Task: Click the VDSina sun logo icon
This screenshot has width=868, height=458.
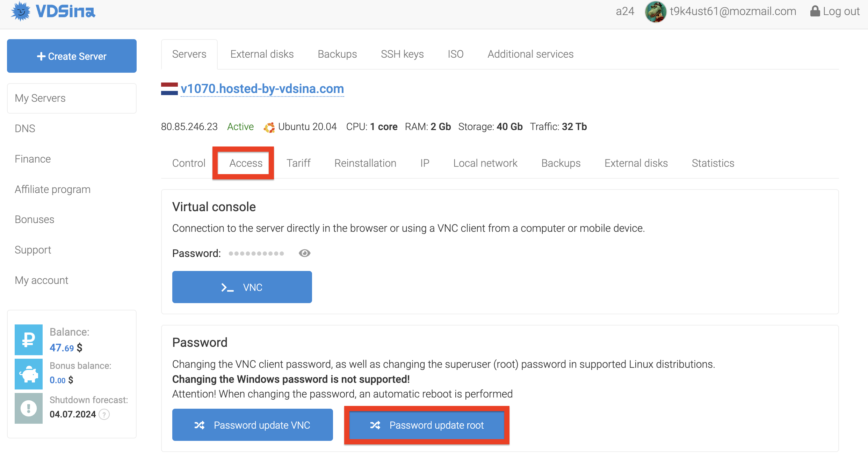Action: pyautogui.click(x=21, y=12)
